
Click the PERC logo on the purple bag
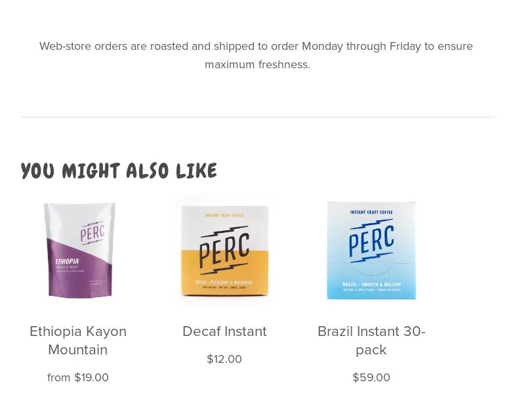[x=93, y=234]
